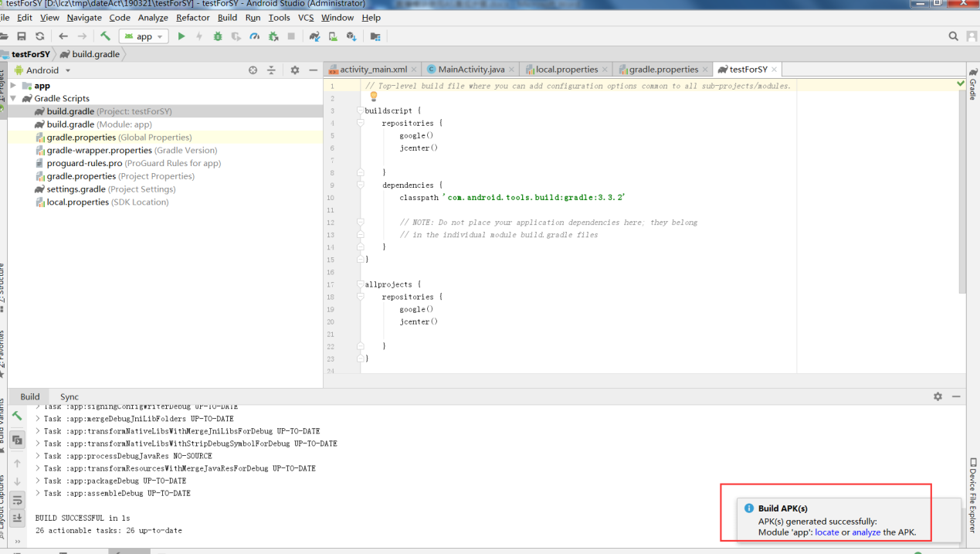This screenshot has height=554, width=980.
Task: Run the app with green play button
Action: click(181, 36)
